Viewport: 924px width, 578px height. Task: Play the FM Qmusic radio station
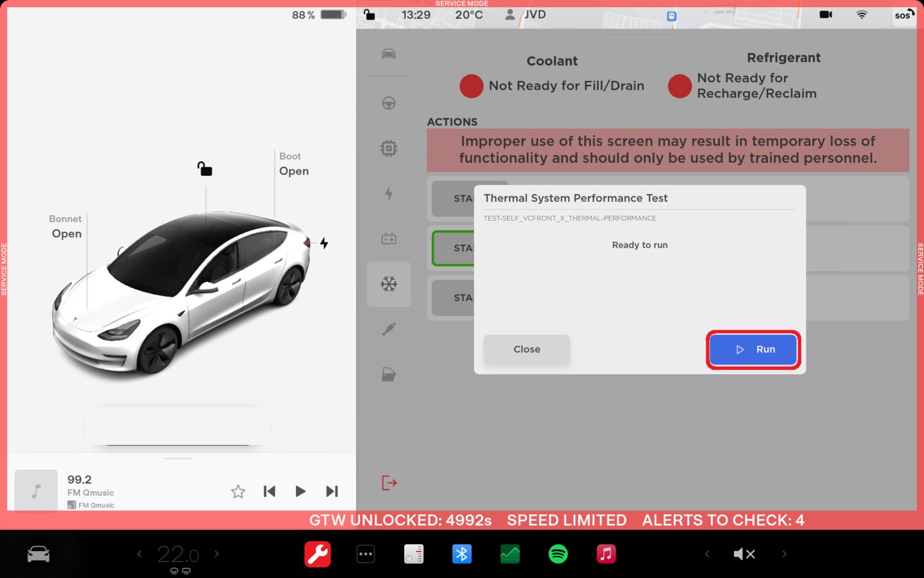(x=300, y=491)
